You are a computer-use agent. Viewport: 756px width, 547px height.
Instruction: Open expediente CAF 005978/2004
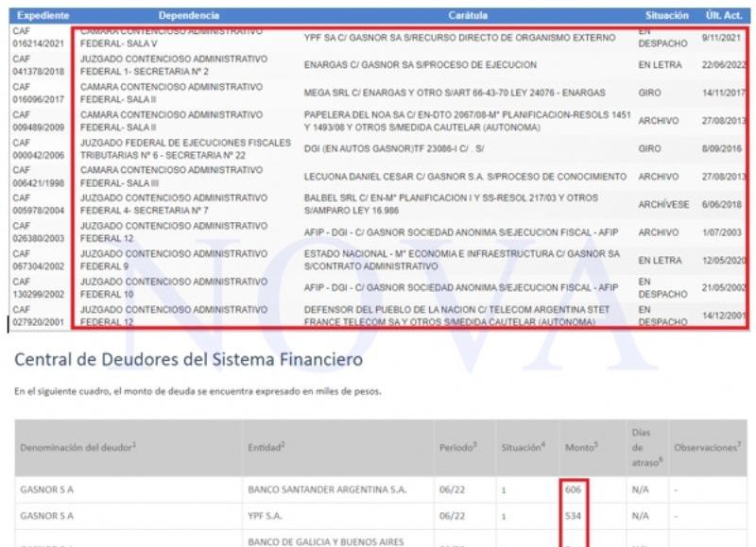click(x=38, y=204)
